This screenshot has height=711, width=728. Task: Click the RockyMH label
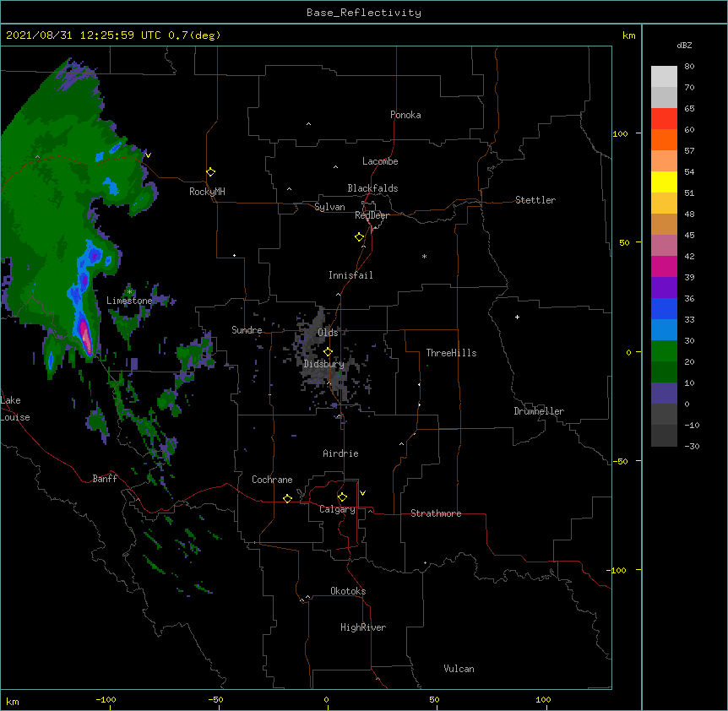[x=207, y=192]
